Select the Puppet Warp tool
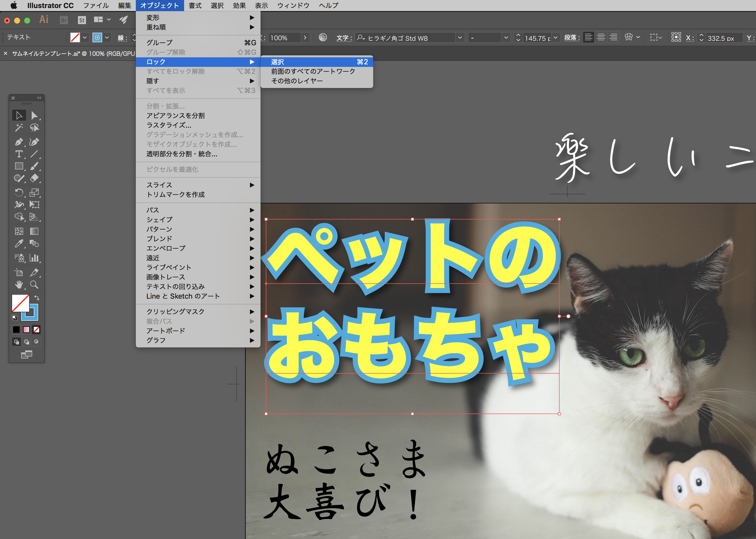 pos(19,204)
